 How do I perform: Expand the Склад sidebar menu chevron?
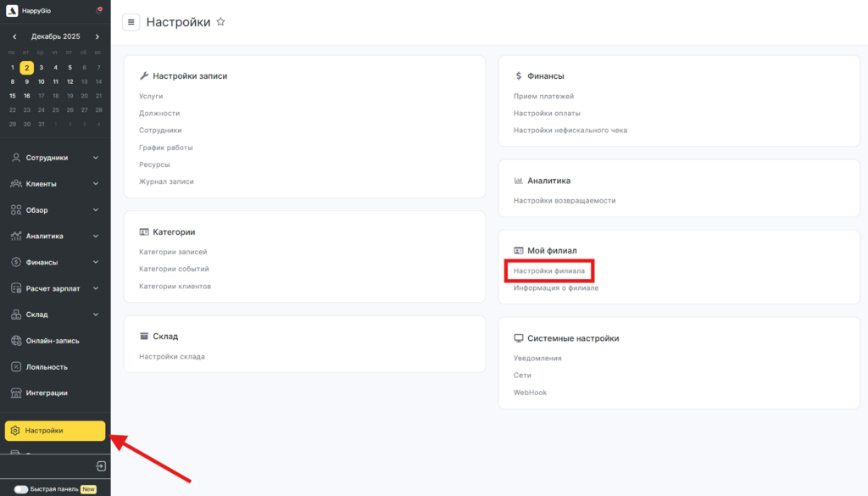(x=96, y=315)
